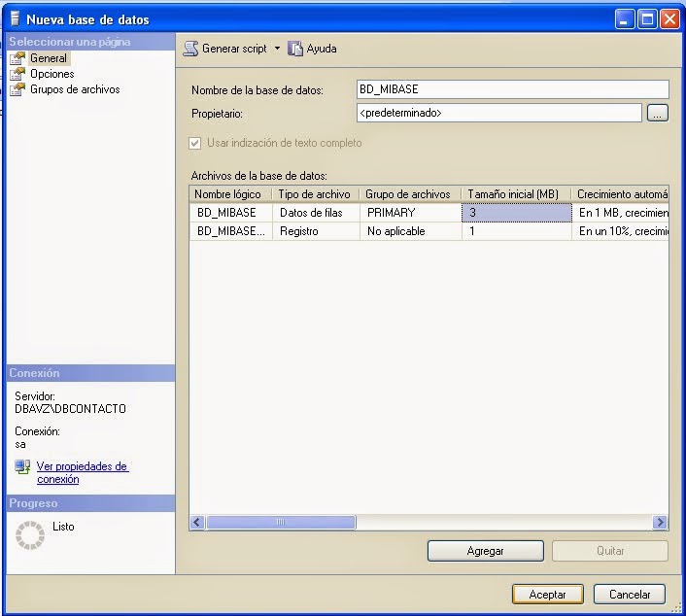This screenshot has height=616, width=686.
Task: Click the Crecimiento automático column header
Action: click(620, 194)
